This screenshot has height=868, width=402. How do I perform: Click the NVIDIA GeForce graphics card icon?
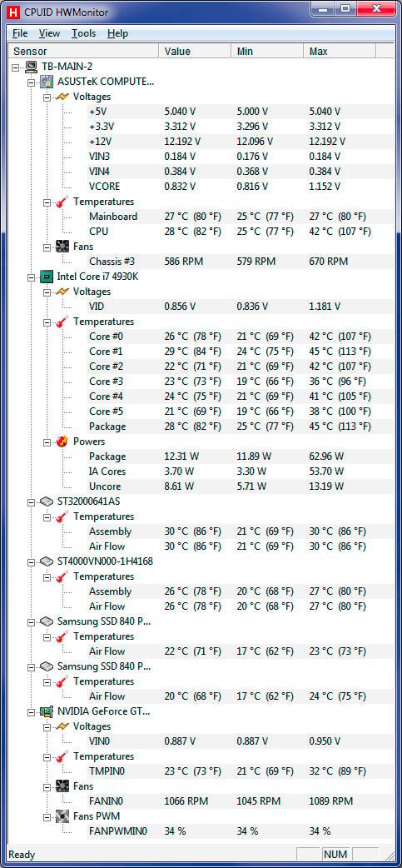[x=47, y=711]
